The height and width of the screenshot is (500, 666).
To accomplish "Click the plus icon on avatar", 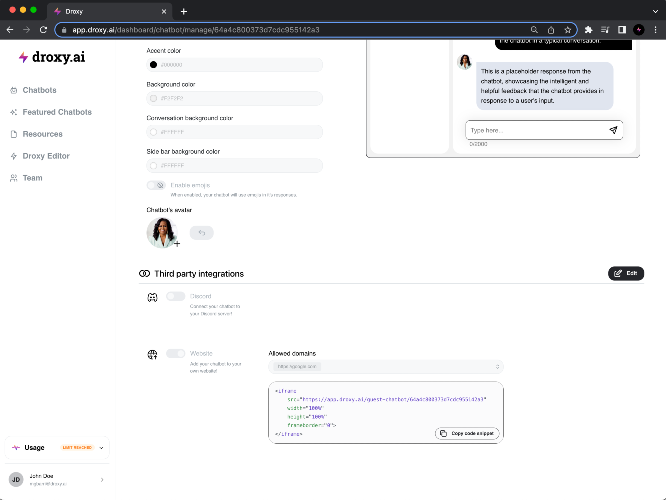I will [x=177, y=243].
